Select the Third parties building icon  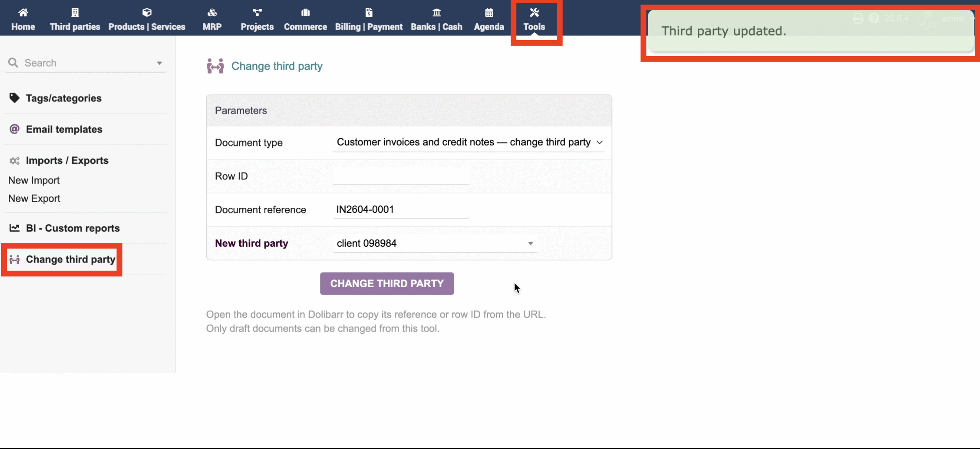pos(74,12)
